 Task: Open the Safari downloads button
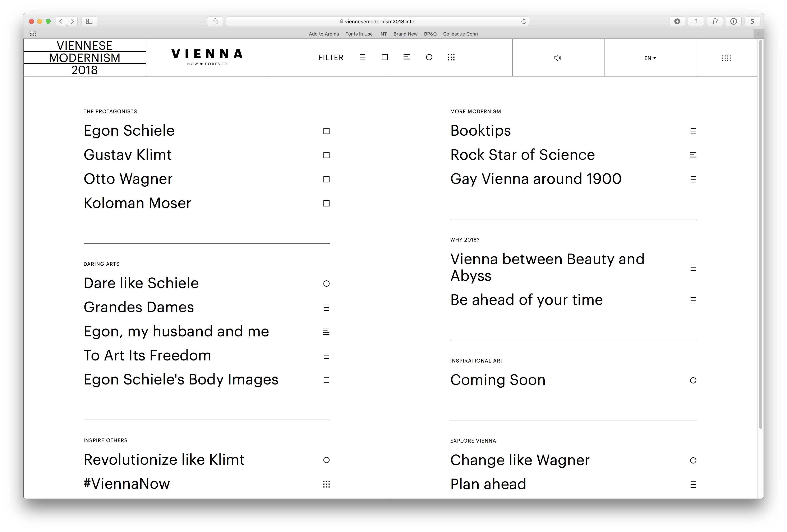tap(677, 21)
